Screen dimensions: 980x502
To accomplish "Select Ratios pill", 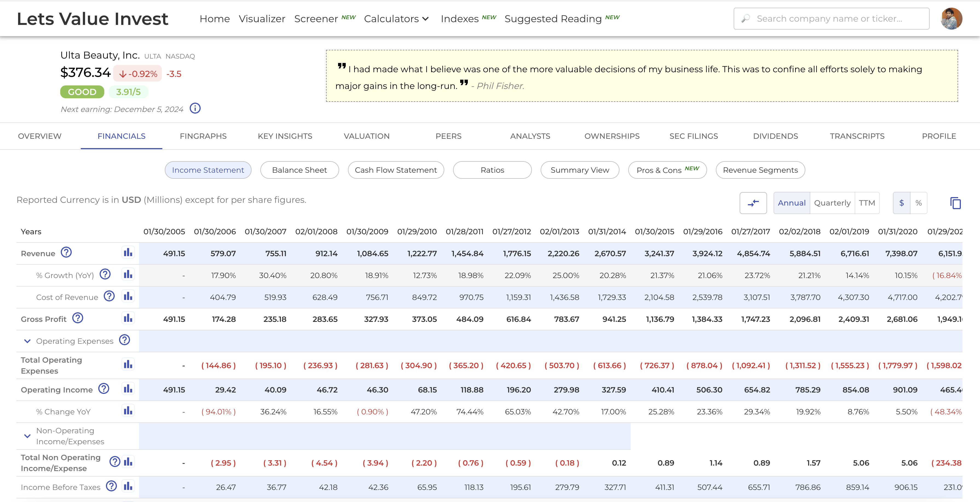I will (x=492, y=170).
